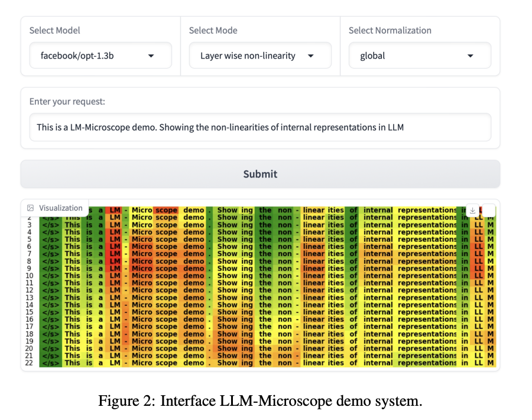Open the Layer wise non-linearity mode dropdown
Viewport: 532px width, 420px height.
(260, 55)
